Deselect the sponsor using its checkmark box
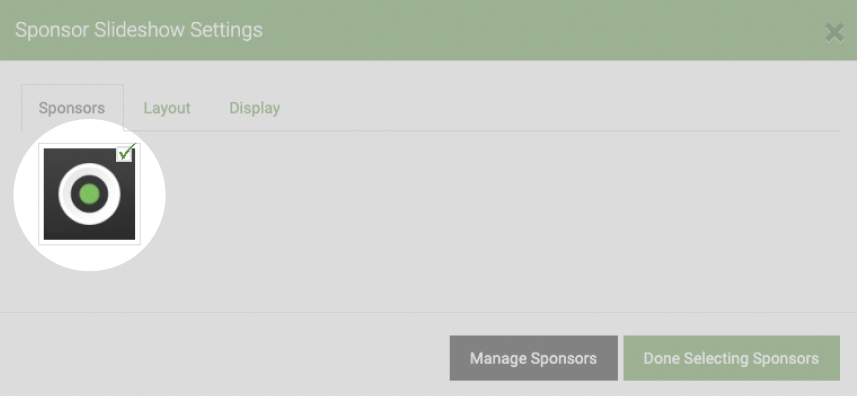The width and height of the screenshot is (857, 396). coord(125,153)
